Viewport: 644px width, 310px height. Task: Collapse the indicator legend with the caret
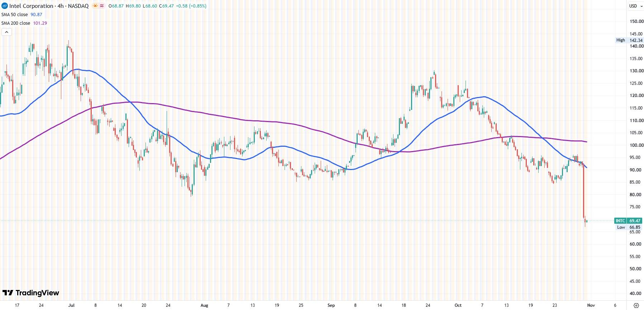coord(6,32)
